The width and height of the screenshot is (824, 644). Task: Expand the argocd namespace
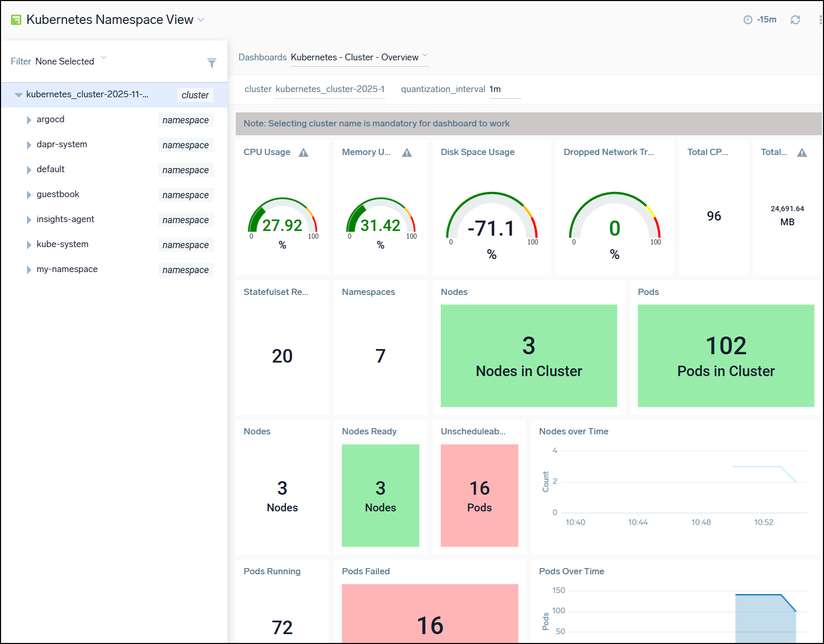29,120
